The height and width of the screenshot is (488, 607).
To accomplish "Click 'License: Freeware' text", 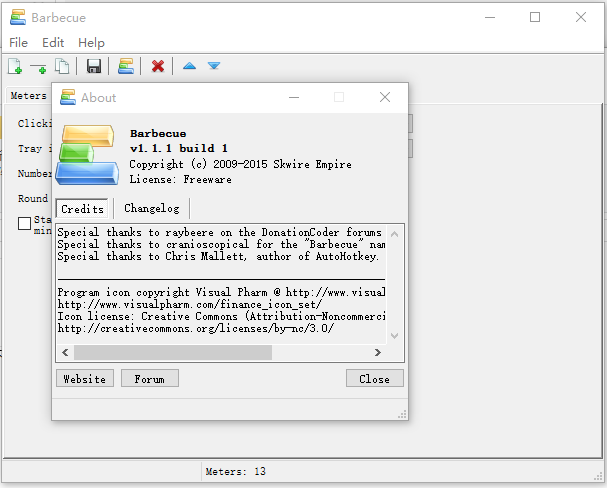I will [180, 180].
